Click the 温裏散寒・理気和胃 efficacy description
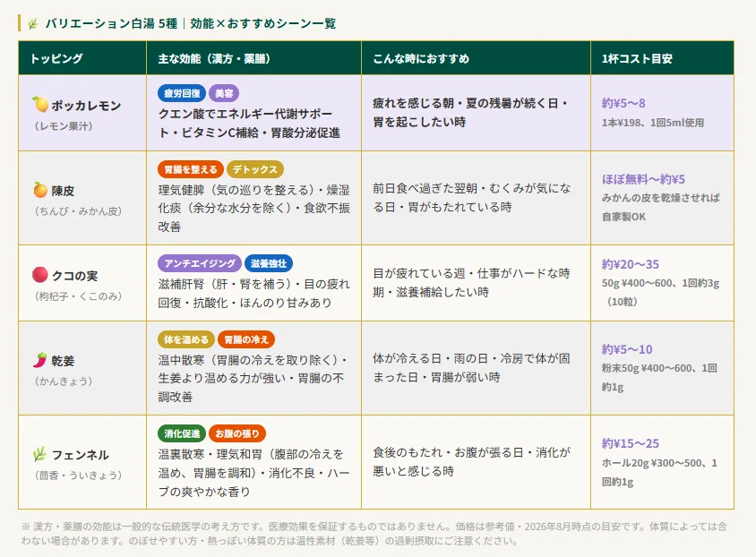The width and height of the screenshot is (756, 557). (x=254, y=473)
